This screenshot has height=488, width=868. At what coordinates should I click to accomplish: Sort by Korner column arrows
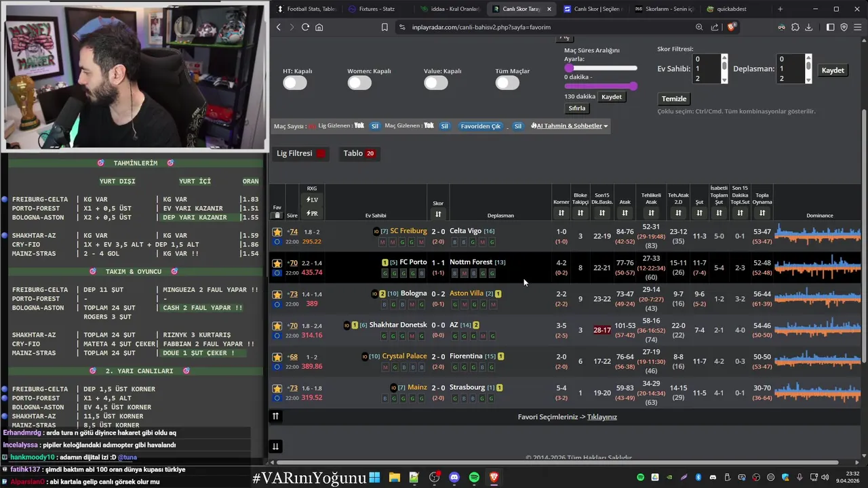[561, 213]
